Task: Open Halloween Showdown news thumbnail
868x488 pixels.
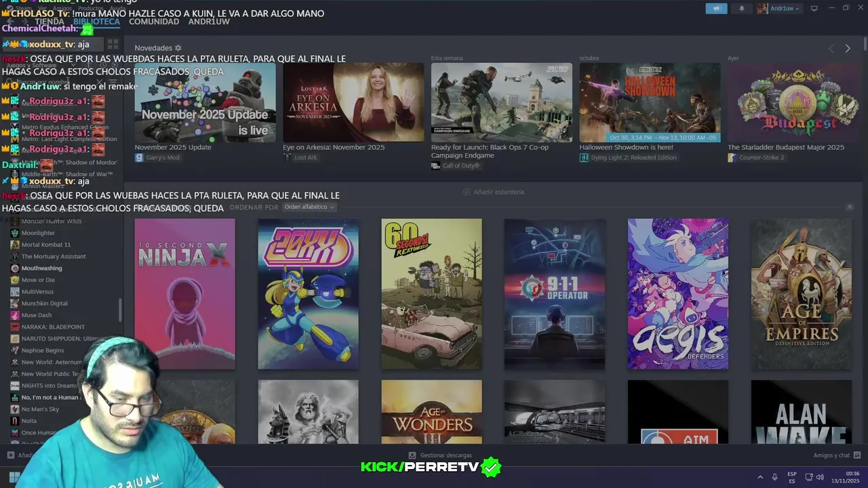Action: tap(650, 102)
